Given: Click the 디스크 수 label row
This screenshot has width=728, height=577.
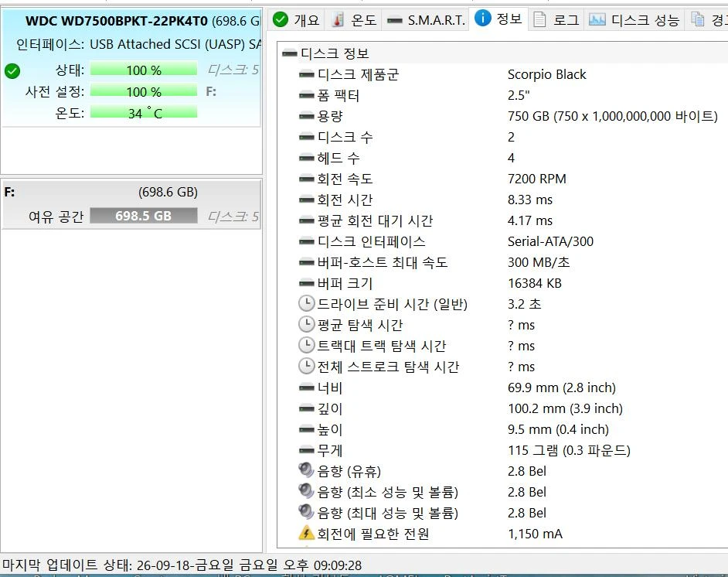Looking at the screenshot, I should tap(345, 137).
